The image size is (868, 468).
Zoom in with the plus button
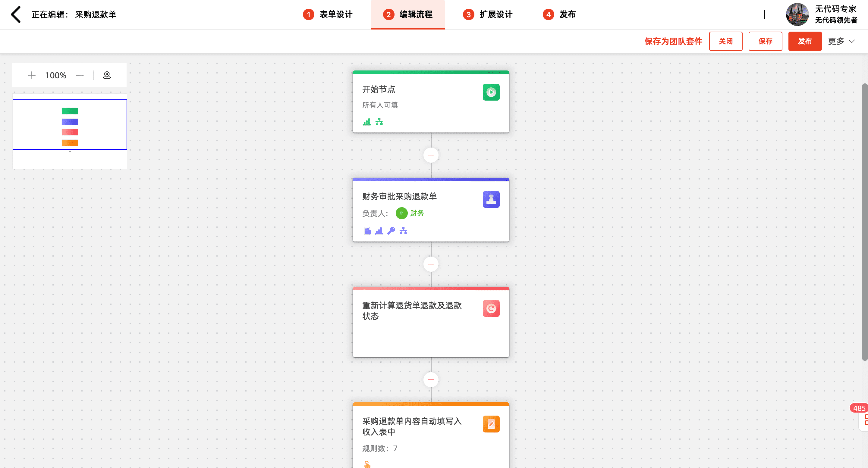point(32,75)
